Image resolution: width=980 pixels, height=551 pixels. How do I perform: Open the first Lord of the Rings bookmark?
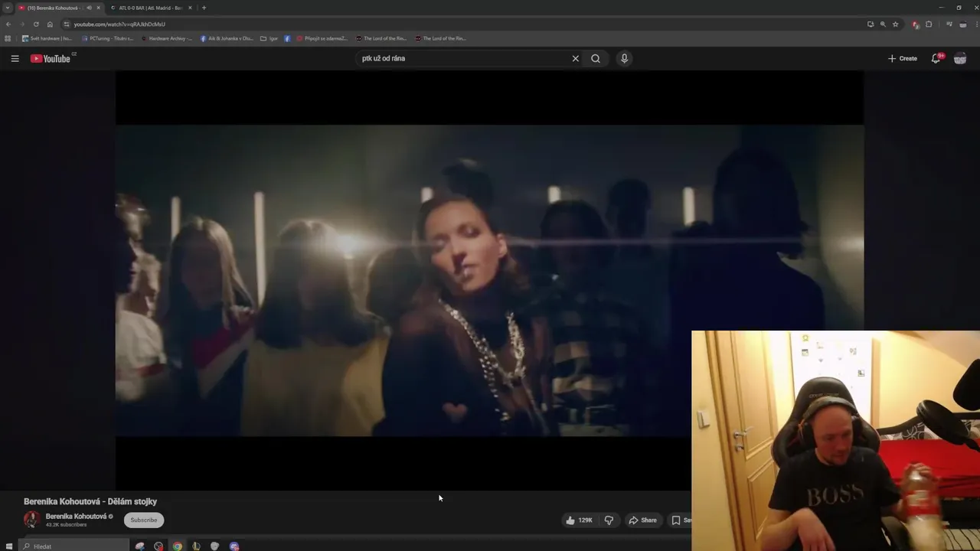click(x=381, y=38)
